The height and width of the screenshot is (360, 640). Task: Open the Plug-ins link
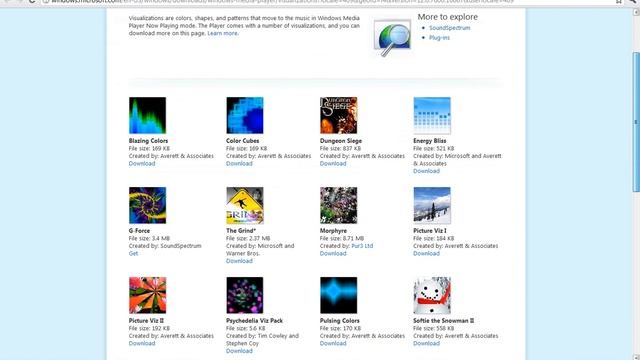439,38
